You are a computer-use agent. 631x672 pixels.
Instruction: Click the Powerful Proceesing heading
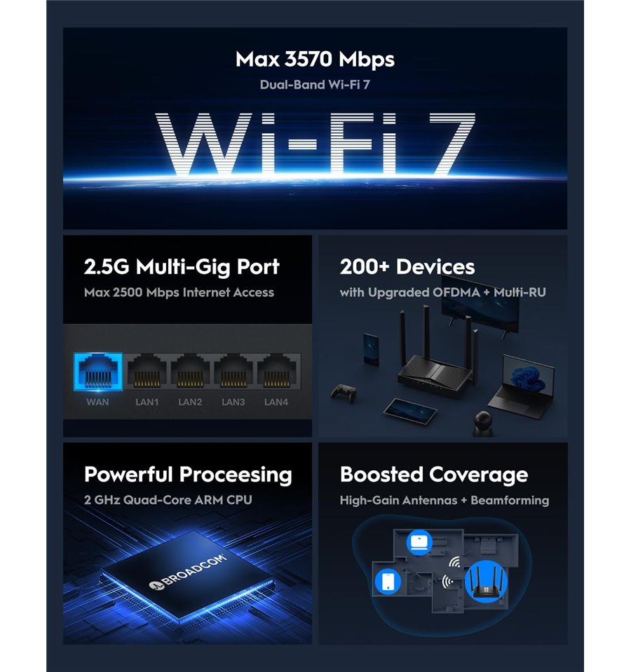tap(188, 475)
